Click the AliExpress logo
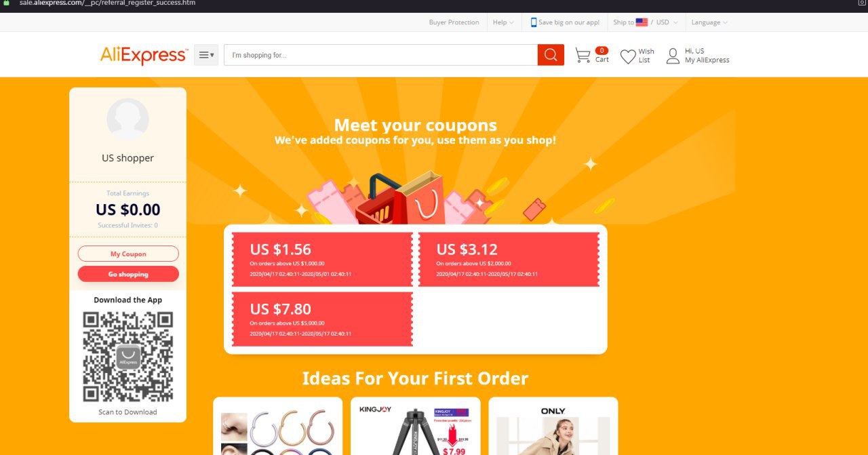868x455 pixels. [x=144, y=55]
